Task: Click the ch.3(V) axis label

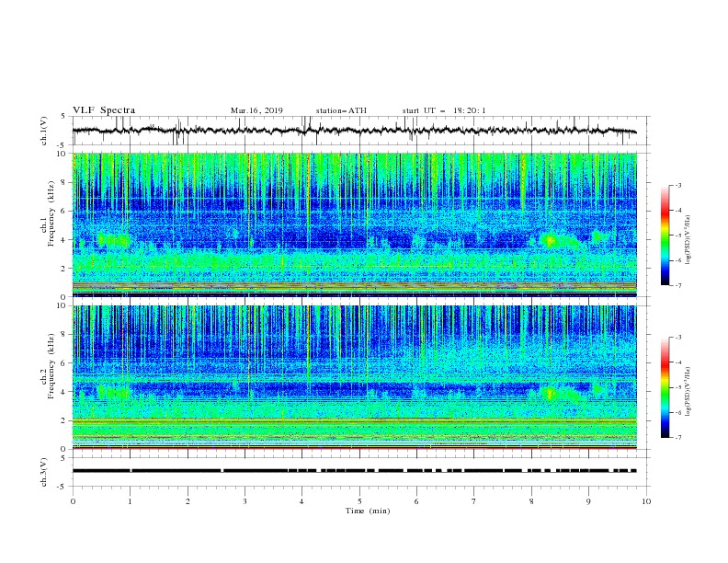Action: click(44, 472)
